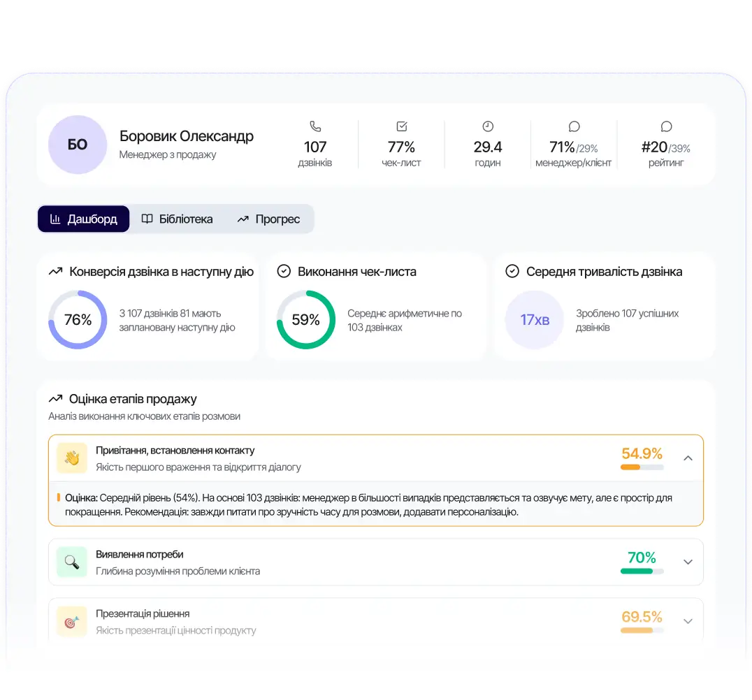Click the waving hand icon on the greeting stage
Image resolution: width=752 pixels, height=700 pixels.
tap(71, 458)
